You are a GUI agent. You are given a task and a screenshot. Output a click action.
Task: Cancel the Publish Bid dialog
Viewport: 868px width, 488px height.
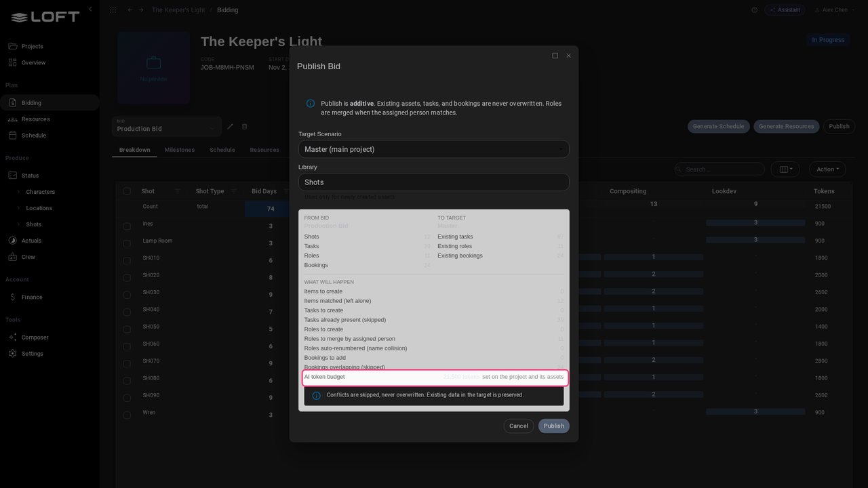pyautogui.click(x=519, y=426)
